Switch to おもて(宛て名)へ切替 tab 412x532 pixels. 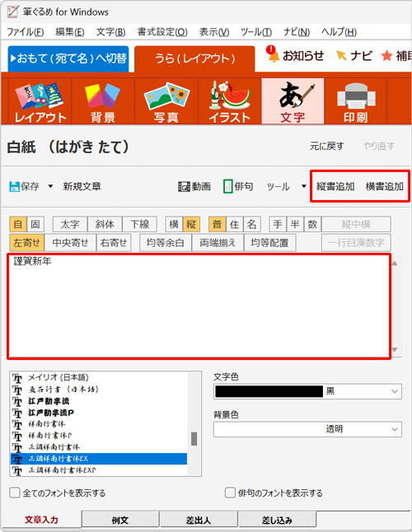coord(68,58)
